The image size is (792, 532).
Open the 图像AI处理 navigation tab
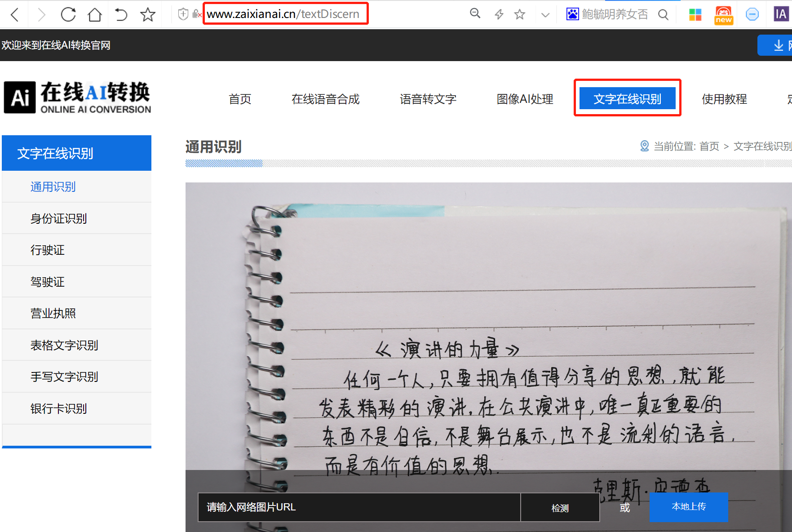[525, 99]
